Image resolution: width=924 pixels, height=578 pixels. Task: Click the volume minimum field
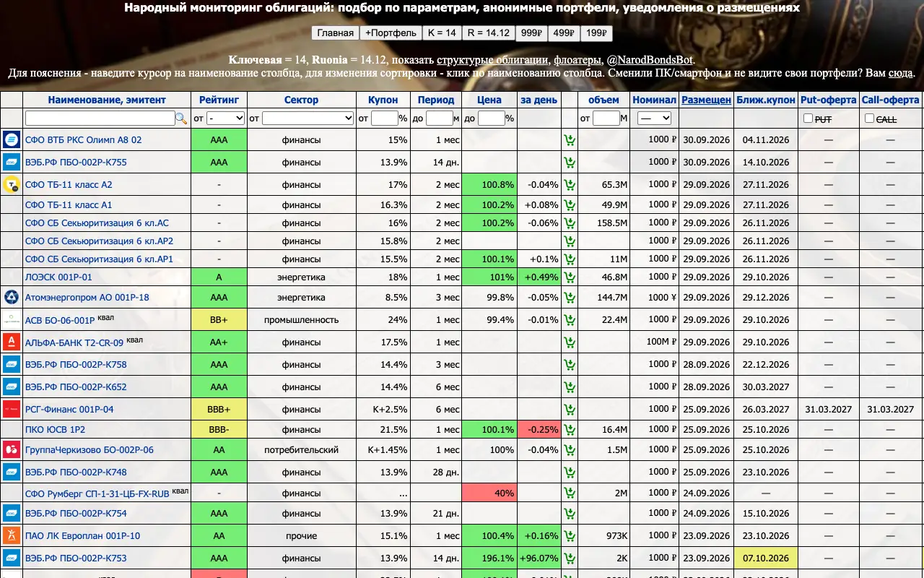pos(606,118)
